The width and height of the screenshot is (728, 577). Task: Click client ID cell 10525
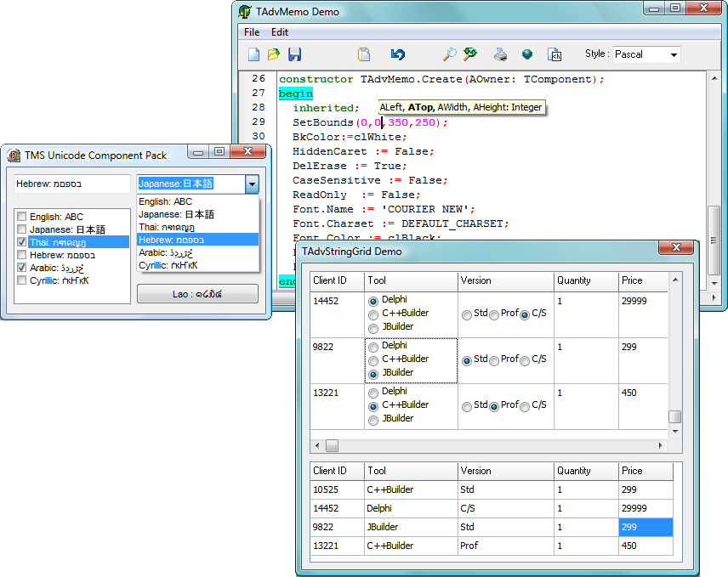coord(337,489)
